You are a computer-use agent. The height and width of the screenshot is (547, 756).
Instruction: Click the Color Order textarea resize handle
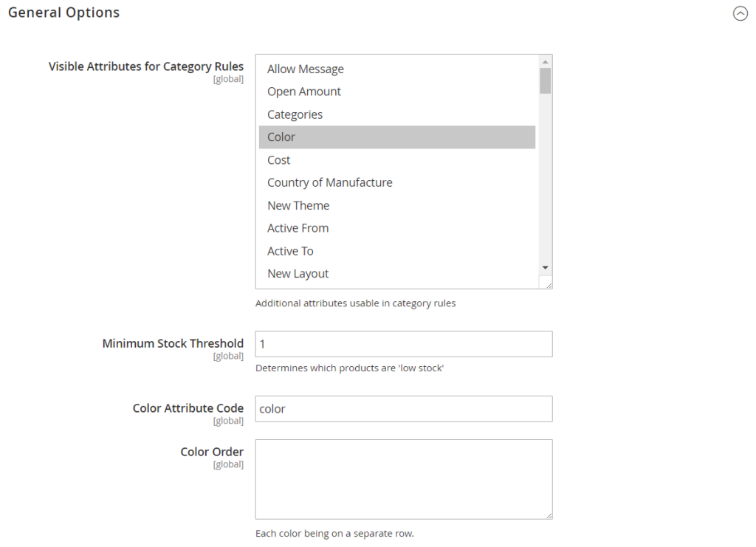548,515
